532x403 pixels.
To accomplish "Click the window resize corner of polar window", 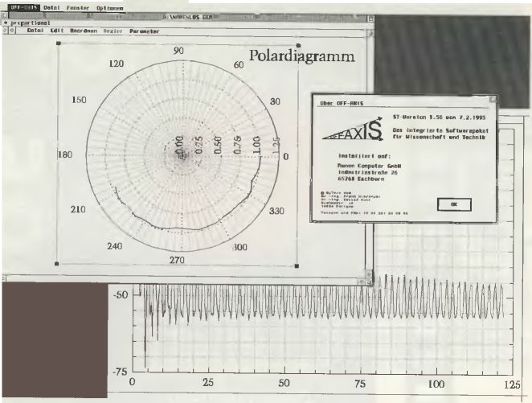I will tap(369, 277).
